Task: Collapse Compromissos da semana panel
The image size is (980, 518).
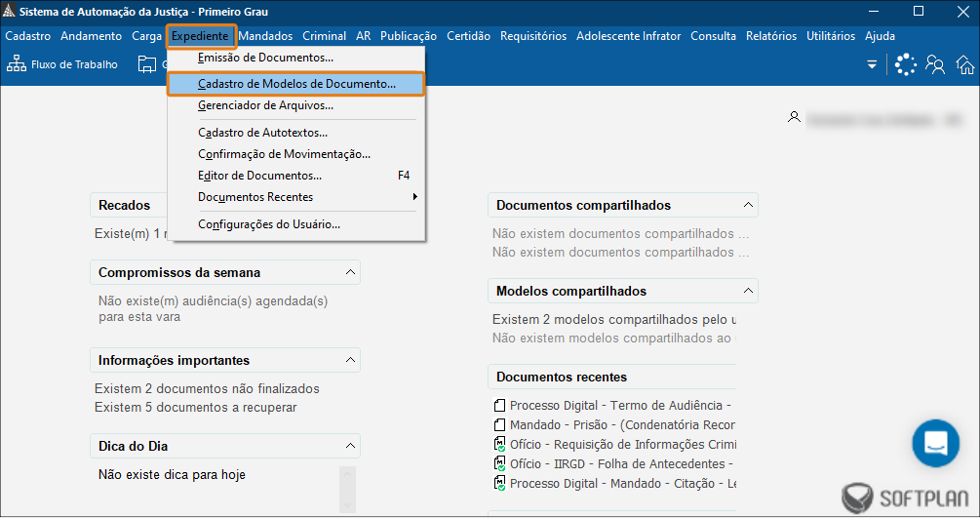Action: point(350,272)
